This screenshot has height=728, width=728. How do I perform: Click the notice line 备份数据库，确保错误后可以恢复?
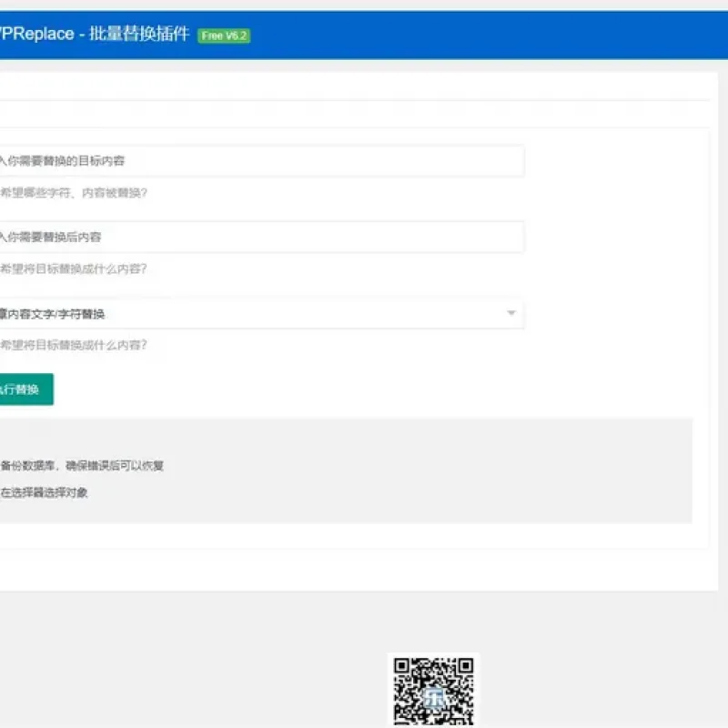82,465
